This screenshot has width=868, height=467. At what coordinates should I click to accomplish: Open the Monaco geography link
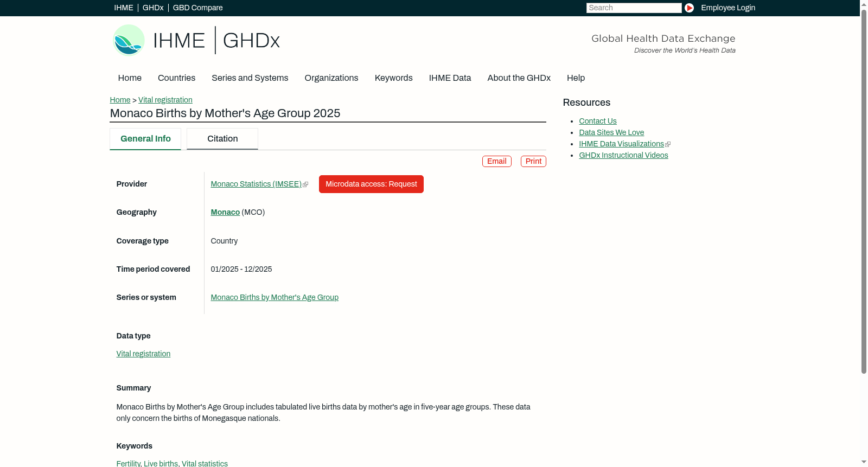click(x=225, y=213)
